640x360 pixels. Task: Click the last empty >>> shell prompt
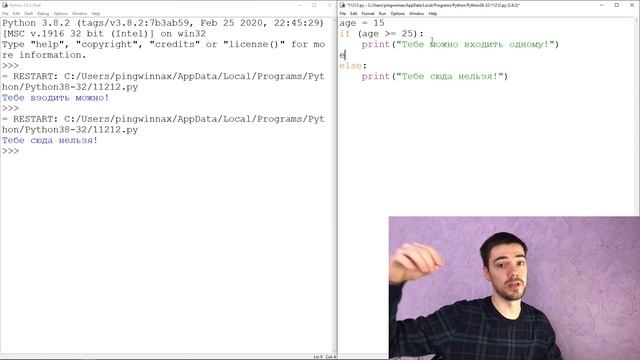(x=10, y=151)
